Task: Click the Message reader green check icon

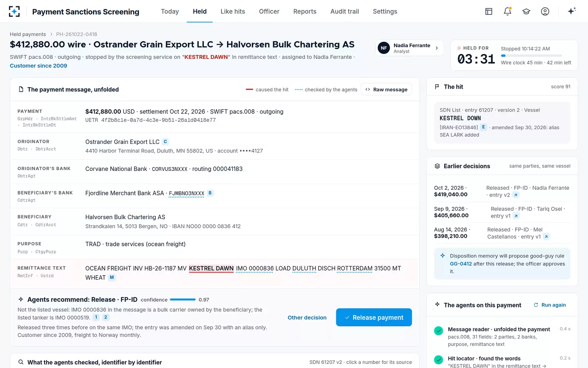Action: 439,331
